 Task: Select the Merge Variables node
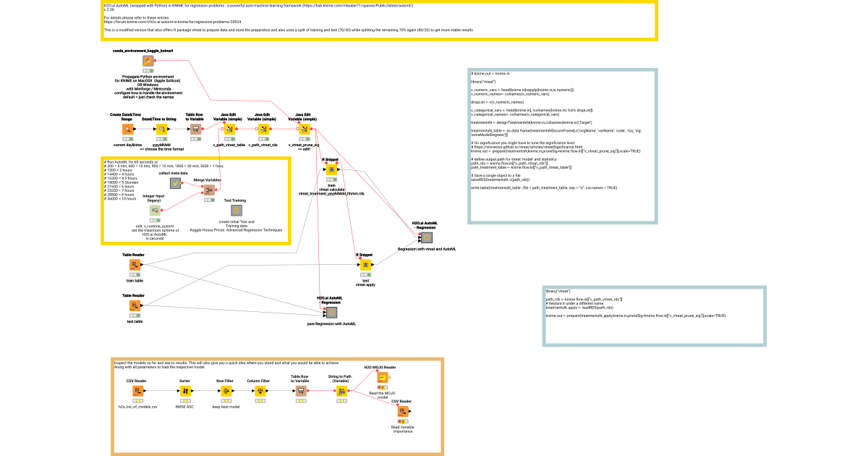point(208,190)
